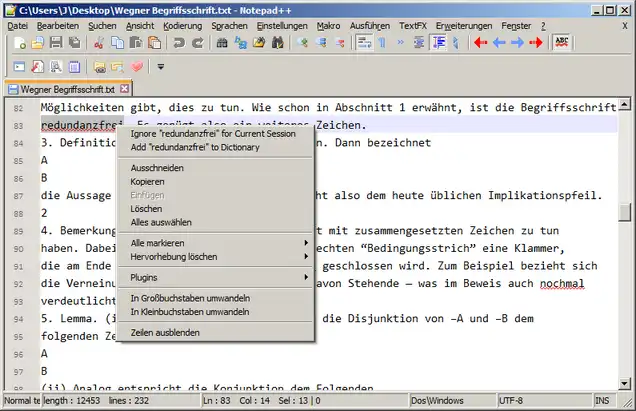This screenshot has height=411, width=636.
Task: Click the vertical scrollbar up arrow
Action: coord(625,105)
